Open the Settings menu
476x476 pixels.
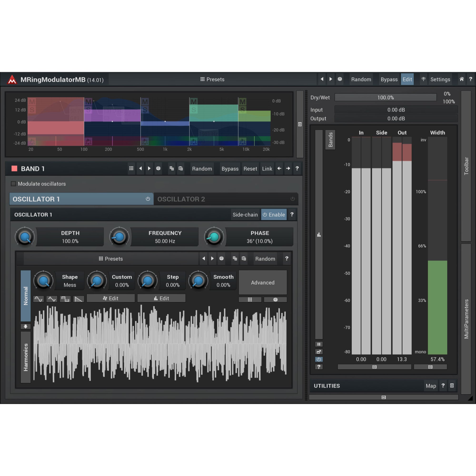(x=440, y=79)
